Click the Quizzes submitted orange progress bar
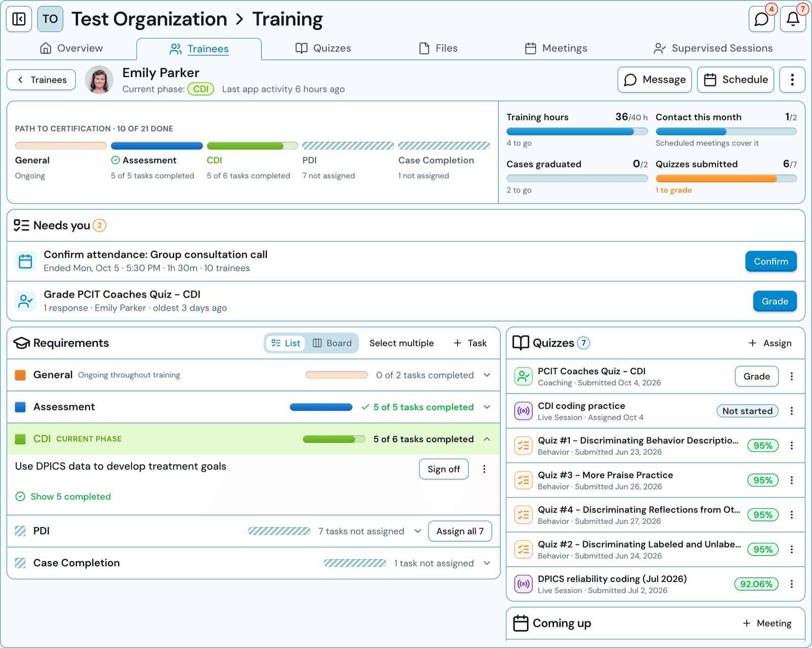 (726, 179)
